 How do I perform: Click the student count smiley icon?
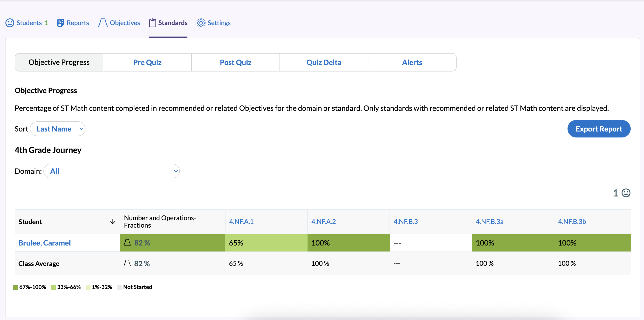point(626,193)
